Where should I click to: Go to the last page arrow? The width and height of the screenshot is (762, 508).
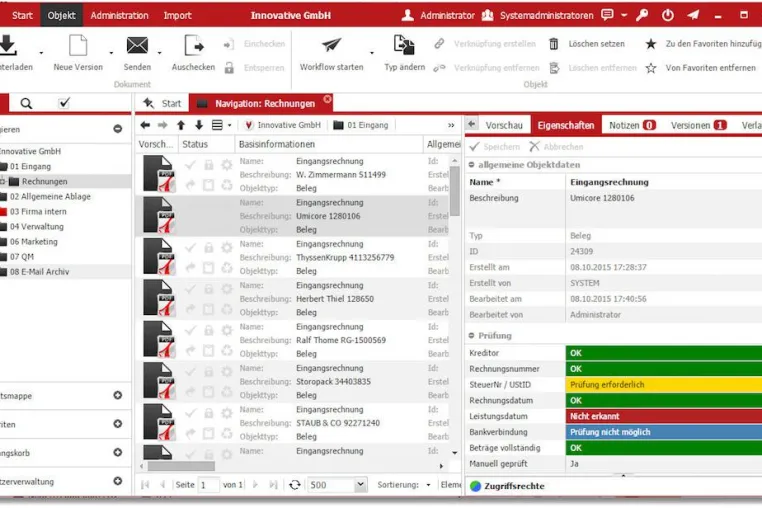coord(273,485)
